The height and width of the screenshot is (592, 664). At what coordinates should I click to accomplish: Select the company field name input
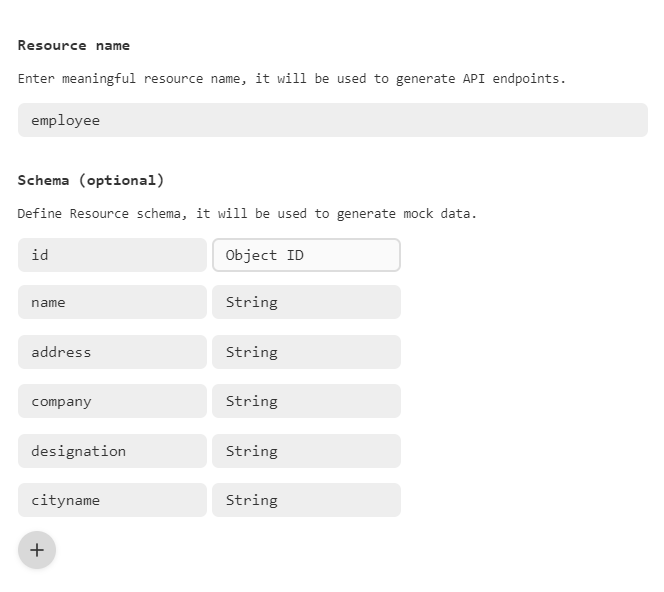tap(112, 401)
